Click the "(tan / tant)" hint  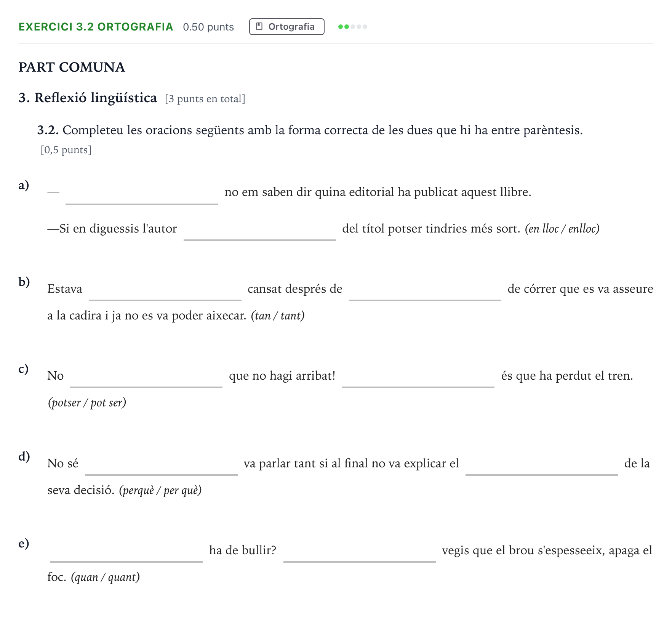(x=278, y=316)
